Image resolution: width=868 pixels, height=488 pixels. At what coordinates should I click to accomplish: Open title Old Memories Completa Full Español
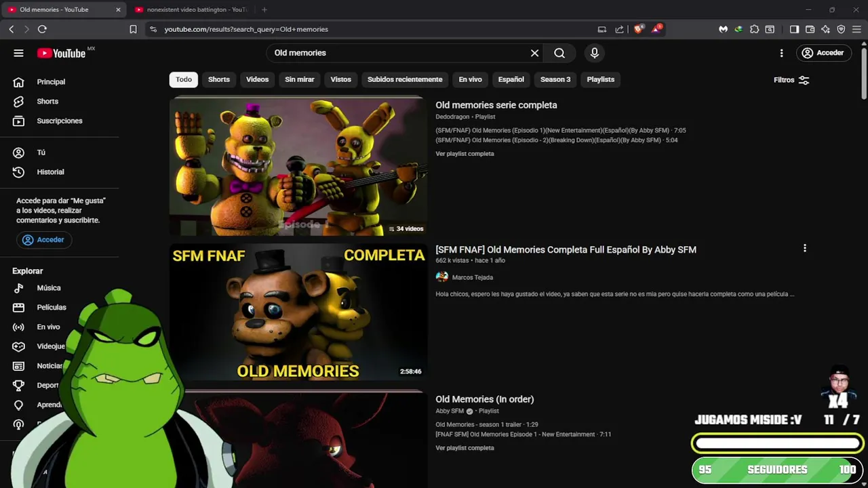[566, 249]
